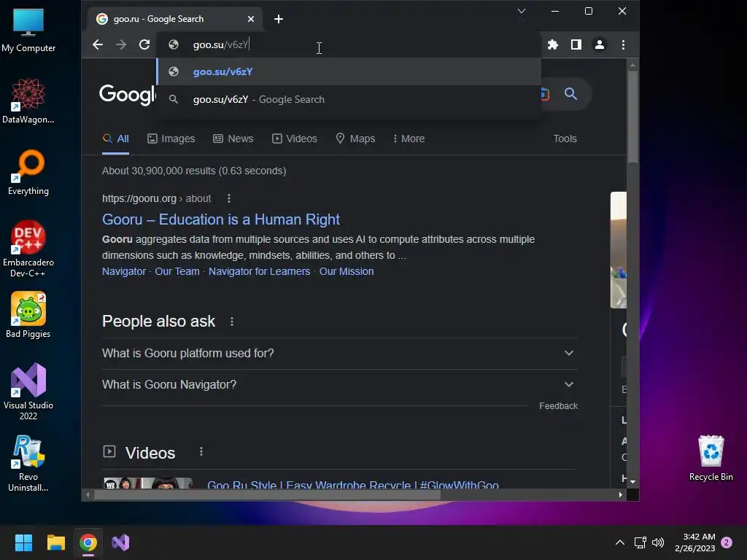The image size is (747, 560).
Task: Open the volume speaker tray icon
Action: [x=658, y=542]
